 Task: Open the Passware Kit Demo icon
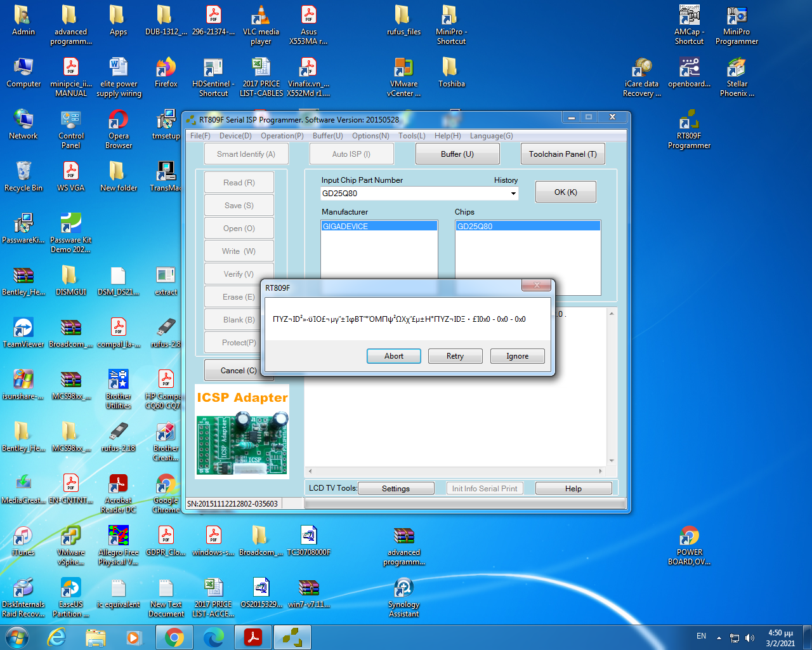click(70, 234)
